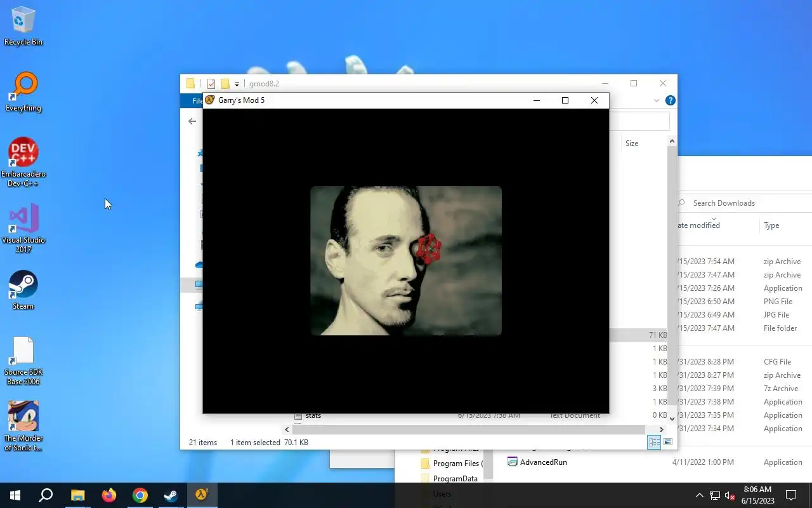Expand the ribbon in gmod8.2 window
Image resolution: width=812 pixels, height=508 pixels.
tap(657, 100)
